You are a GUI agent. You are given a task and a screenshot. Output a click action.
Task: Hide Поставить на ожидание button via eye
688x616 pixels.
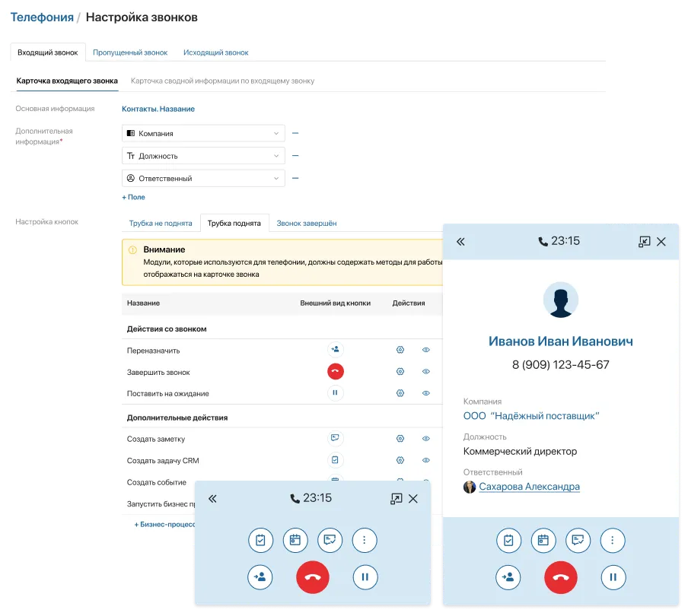pos(426,393)
